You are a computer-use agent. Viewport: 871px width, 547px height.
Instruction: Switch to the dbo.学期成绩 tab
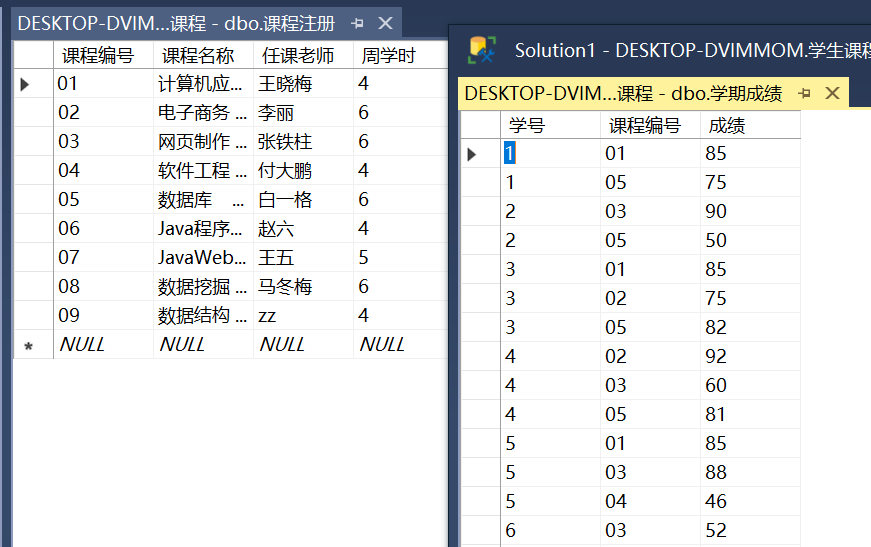coord(623,93)
